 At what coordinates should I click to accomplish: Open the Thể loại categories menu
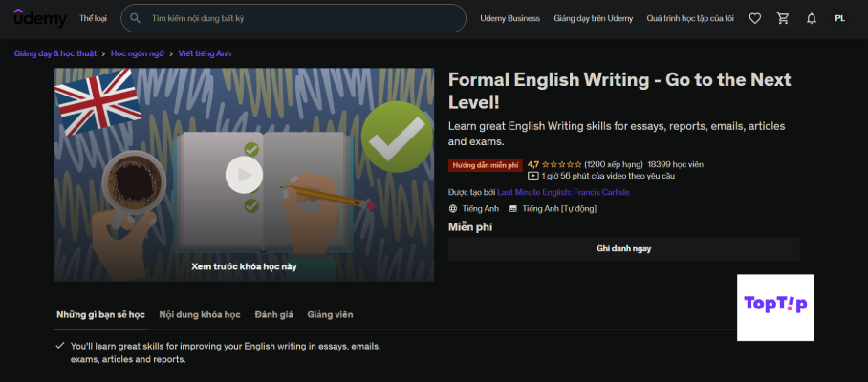pyautogui.click(x=93, y=18)
